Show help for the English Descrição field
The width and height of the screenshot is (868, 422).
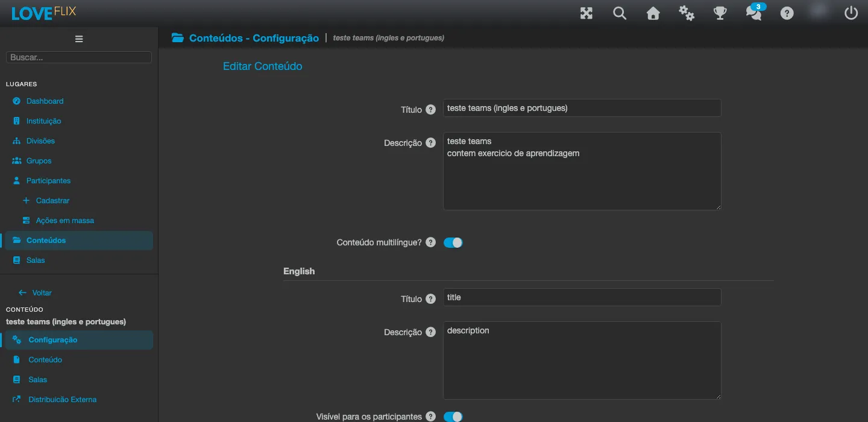pyautogui.click(x=430, y=332)
